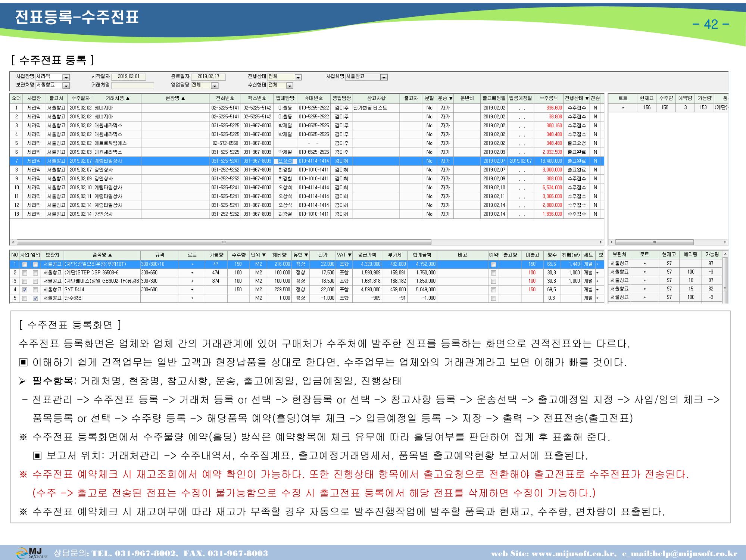Image resolution: width=746 pixels, height=560 pixels.
Task: Click the orders list horizontal scrollbar
Action: 224,242
